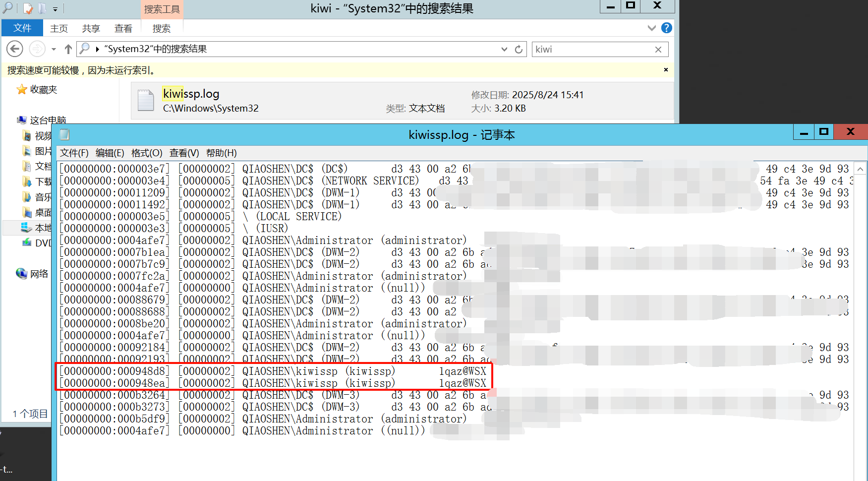Click the Up directory arrow icon
Screen dimensions: 868x481
click(x=68, y=49)
